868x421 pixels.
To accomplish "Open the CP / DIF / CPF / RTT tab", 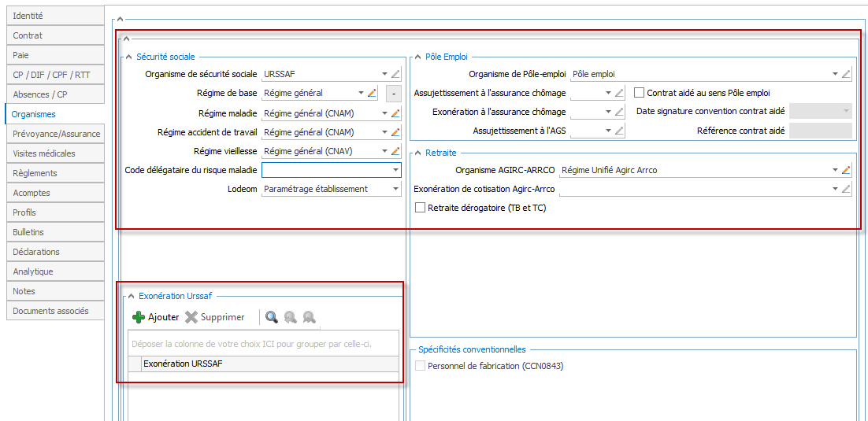I will click(x=55, y=75).
